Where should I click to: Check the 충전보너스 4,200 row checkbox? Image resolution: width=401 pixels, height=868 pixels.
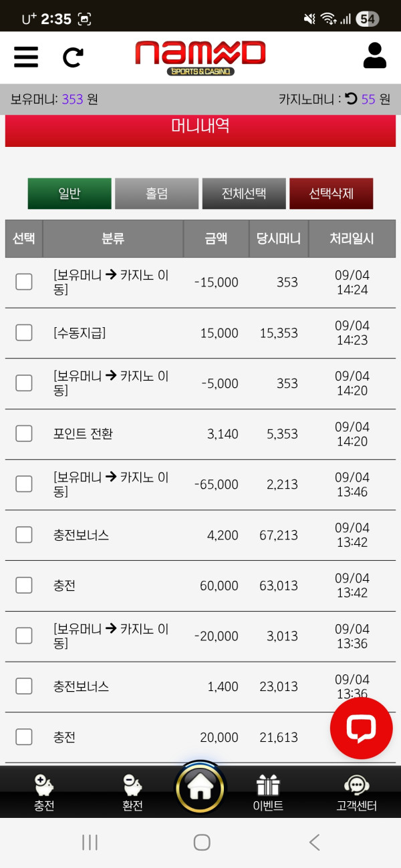(24, 535)
